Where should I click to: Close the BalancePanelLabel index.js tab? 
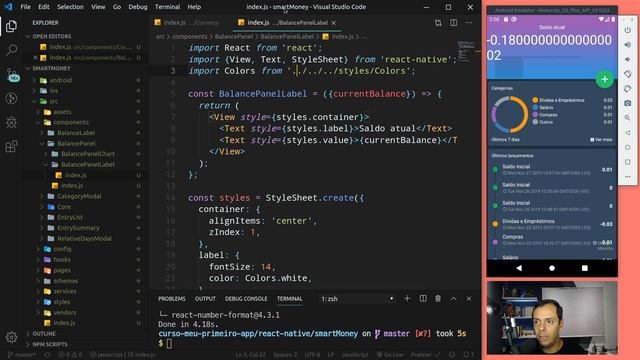[334, 23]
